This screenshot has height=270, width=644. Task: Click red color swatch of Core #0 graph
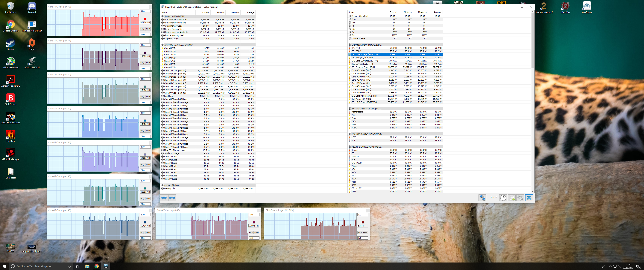145,19
